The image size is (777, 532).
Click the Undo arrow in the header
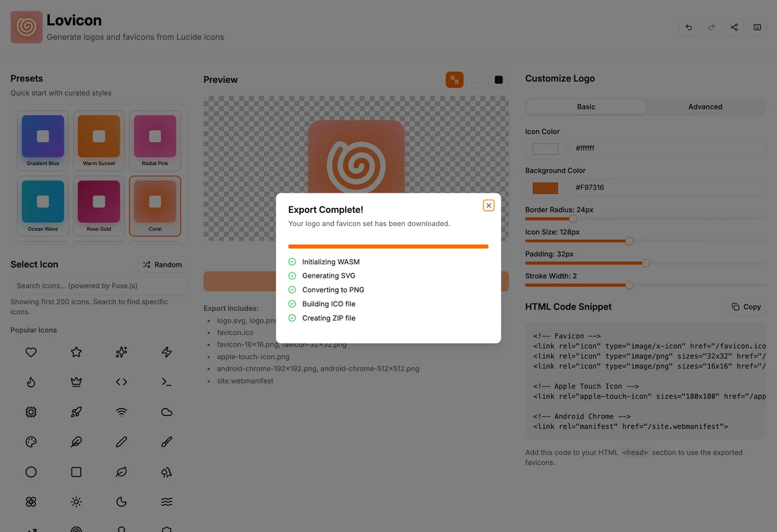pos(688,27)
